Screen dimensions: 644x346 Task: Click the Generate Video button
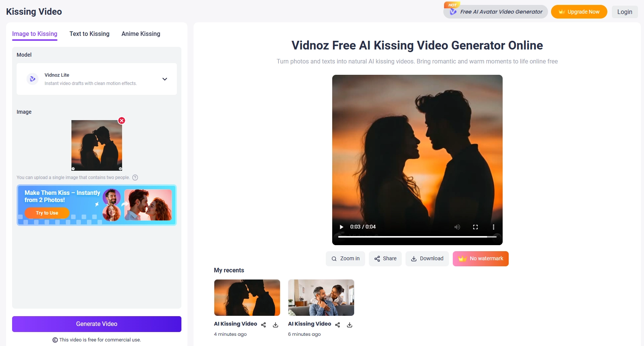pyautogui.click(x=96, y=324)
